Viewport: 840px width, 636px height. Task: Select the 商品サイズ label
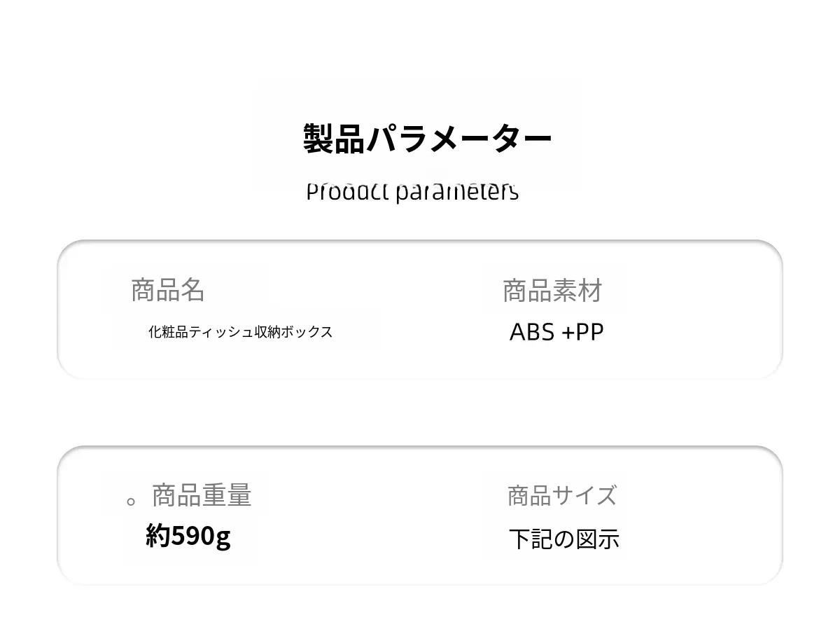click(562, 495)
